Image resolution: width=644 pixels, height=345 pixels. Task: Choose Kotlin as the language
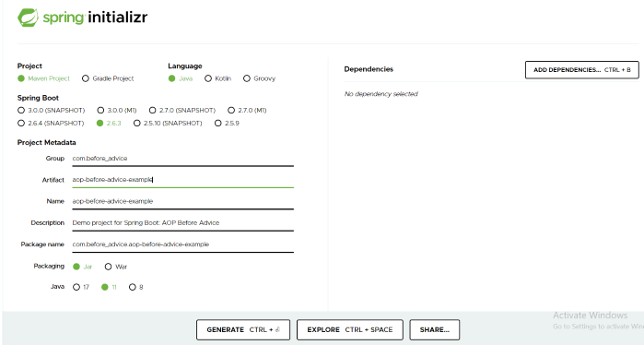pyautogui.click(x=217, y=78)
